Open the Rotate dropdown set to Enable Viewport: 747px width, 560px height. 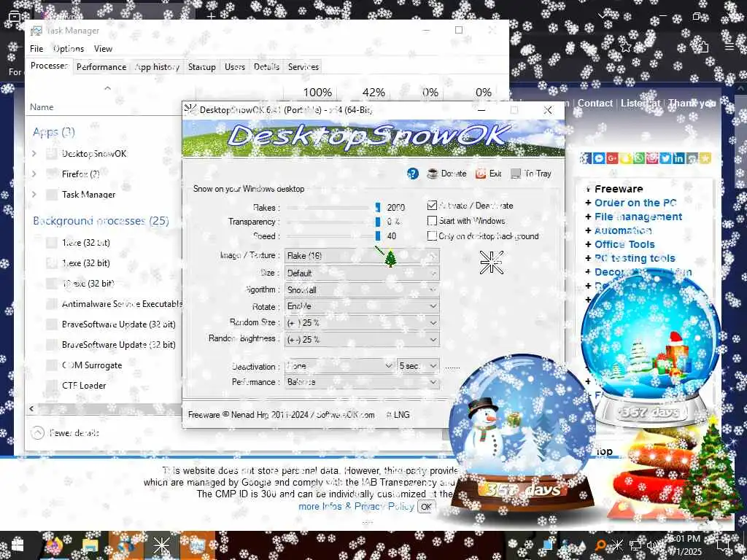pyautogui.click(x=362, y=306)
